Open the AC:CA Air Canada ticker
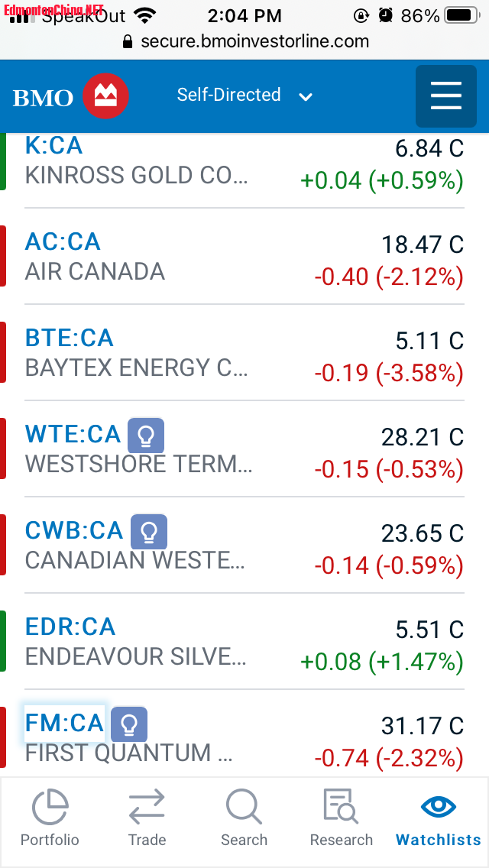The width and height of the screenshot is (489, 868). (63, 241)
